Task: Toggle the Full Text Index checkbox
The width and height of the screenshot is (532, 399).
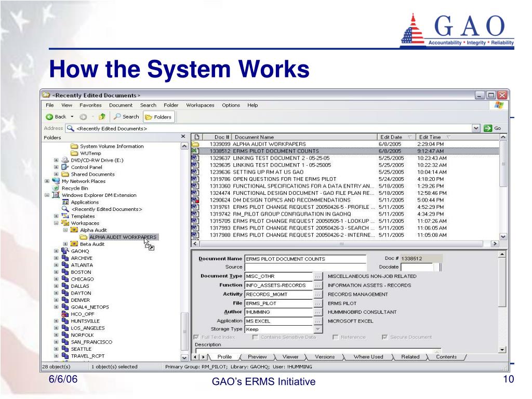Action: click(196, 337)
